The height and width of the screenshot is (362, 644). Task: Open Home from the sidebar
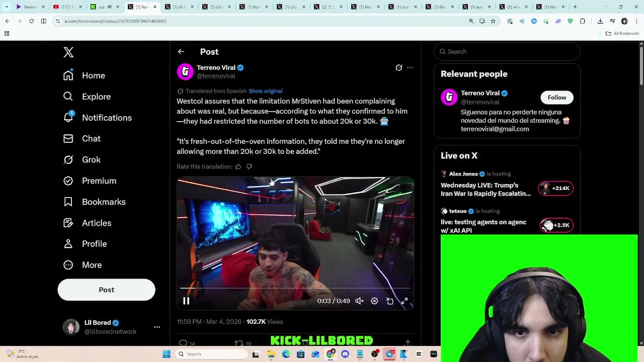pyautogui.click(x=84, y=75)
